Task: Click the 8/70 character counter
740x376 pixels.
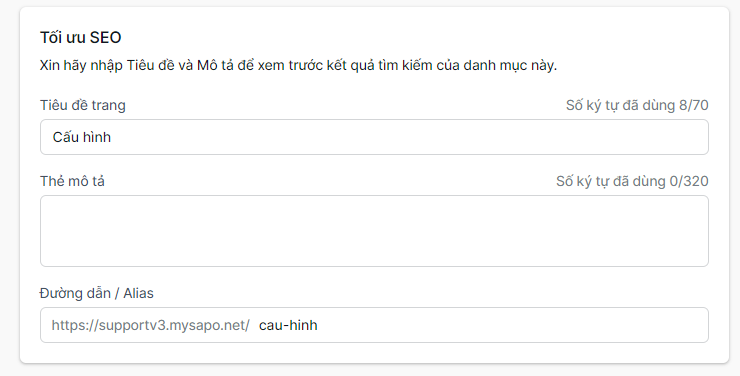Action: tap(693, 105)
